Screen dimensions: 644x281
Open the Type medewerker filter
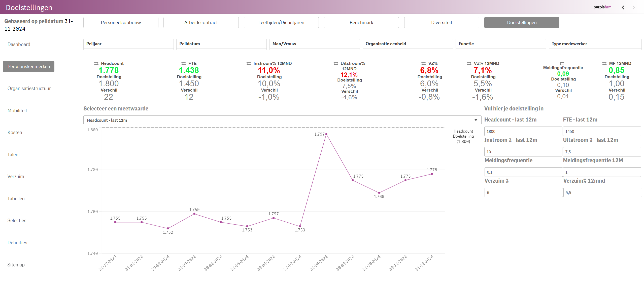tap(595, 44)
